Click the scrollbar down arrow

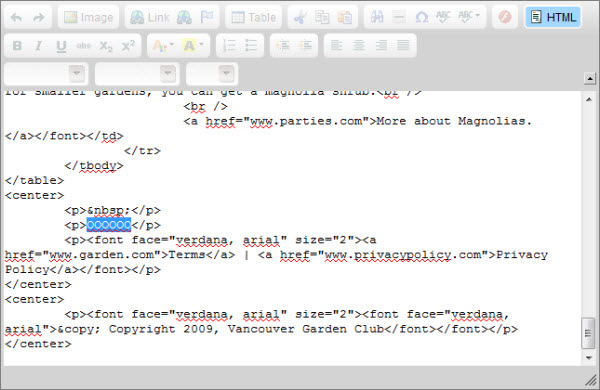tap(589, 358)
